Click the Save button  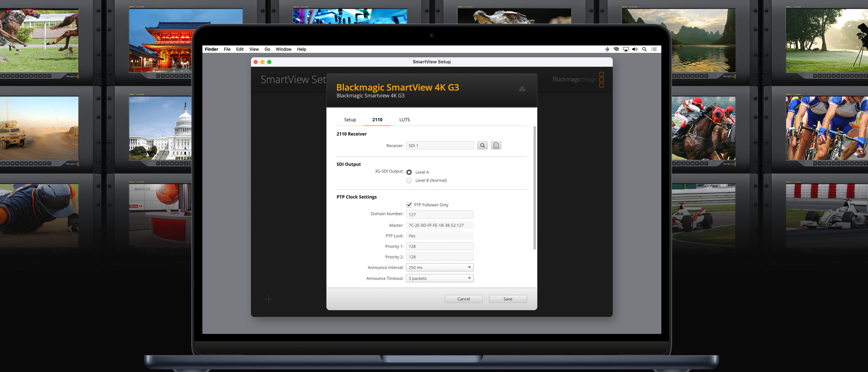click(x=508, y=299)
